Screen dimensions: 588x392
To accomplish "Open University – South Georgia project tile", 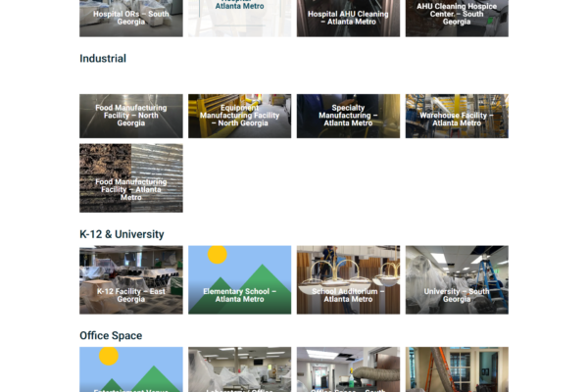I will [457, 280].
